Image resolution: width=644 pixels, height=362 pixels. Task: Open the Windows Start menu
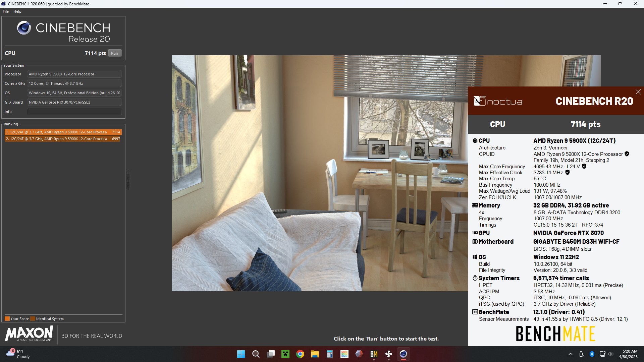241,354
